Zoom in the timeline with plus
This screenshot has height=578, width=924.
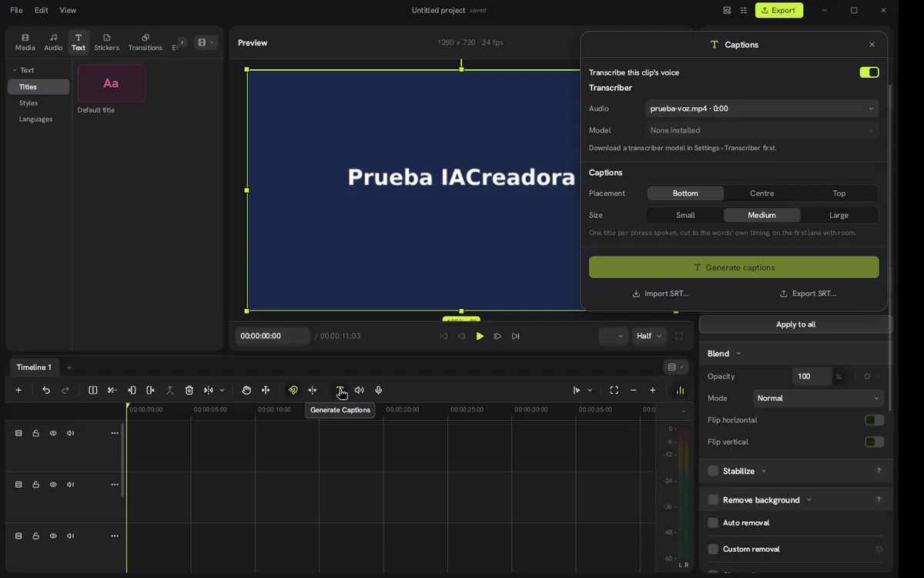[653, 390]
